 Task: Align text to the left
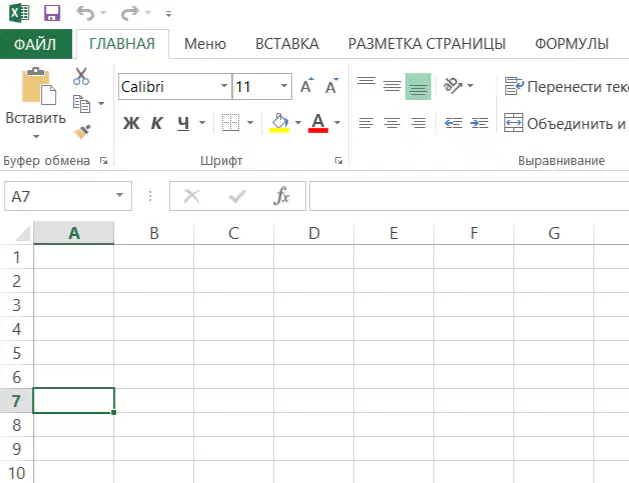[366, 122]
